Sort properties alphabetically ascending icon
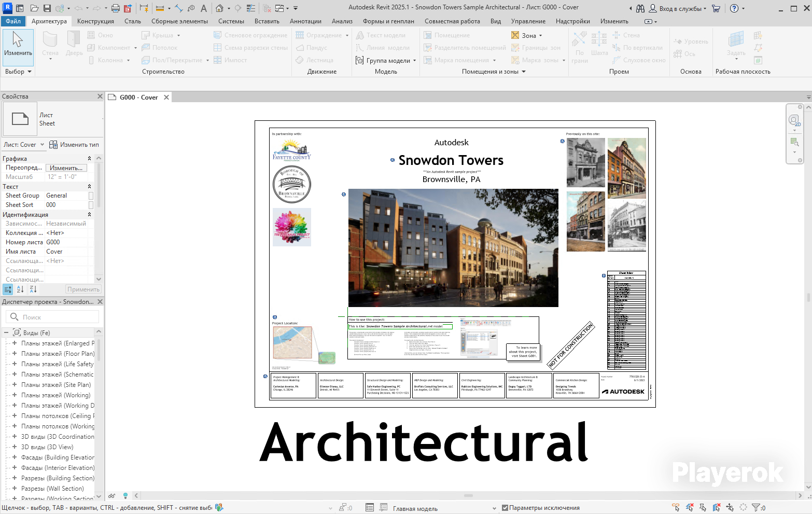The image size is (812, 514). [20, 289]
